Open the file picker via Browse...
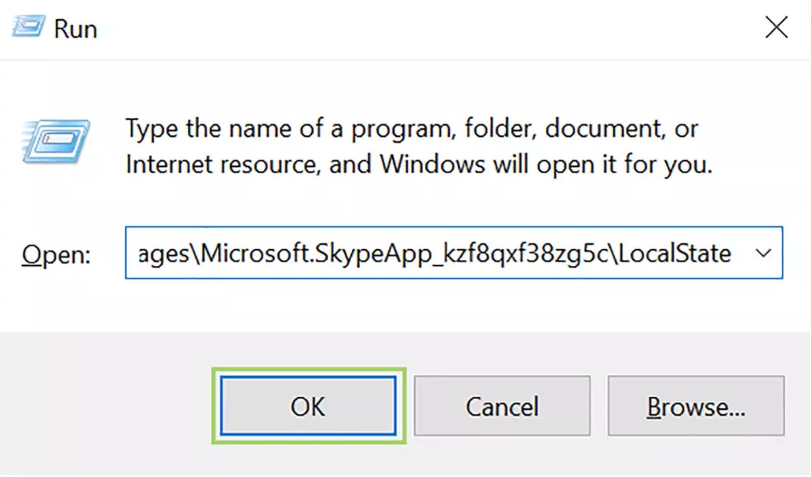The image size is (811, 477). tap(696, 406)
